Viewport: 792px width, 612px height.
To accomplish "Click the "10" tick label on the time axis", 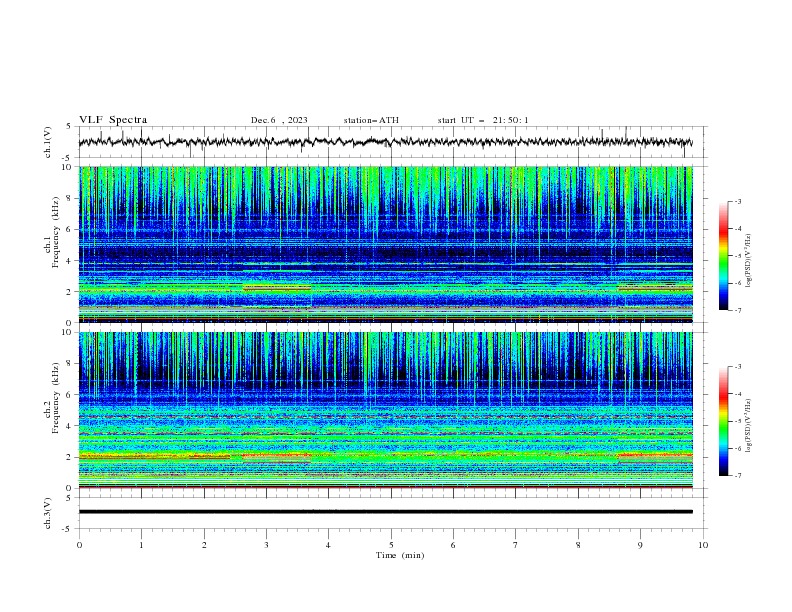I will [x=703, y=545].
